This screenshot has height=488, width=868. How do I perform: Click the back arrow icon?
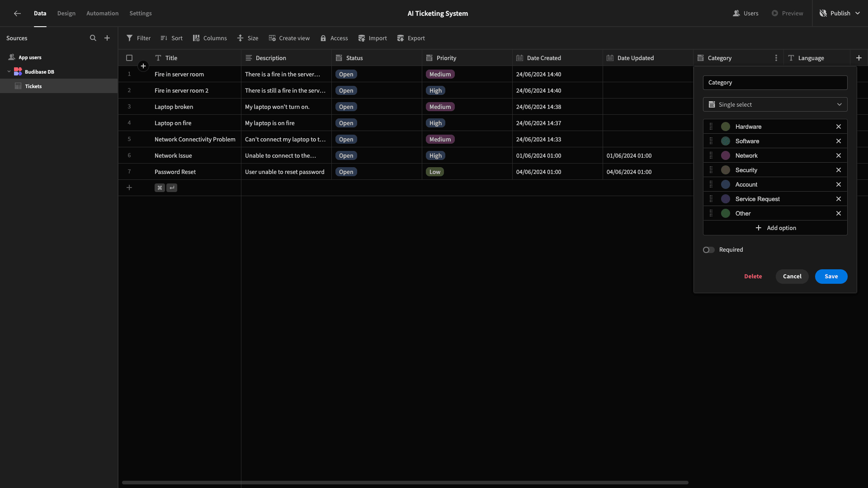(17, 14)
